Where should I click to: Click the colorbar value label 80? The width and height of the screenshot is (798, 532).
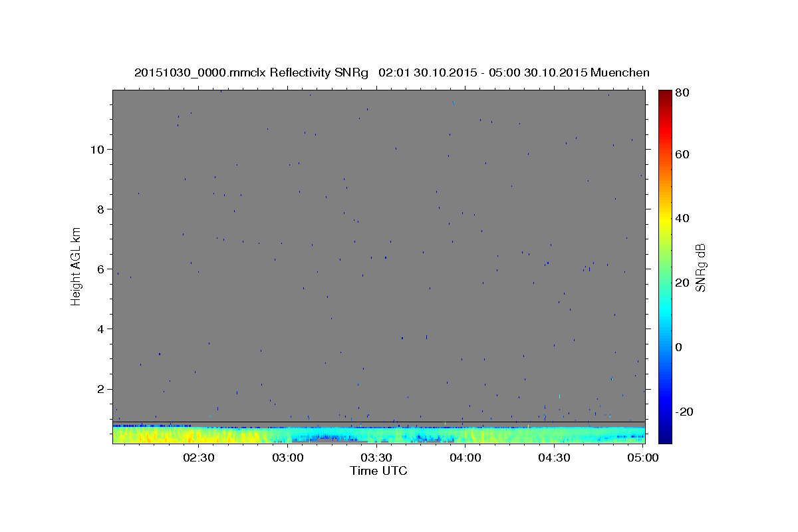click(x=682, y=93)
